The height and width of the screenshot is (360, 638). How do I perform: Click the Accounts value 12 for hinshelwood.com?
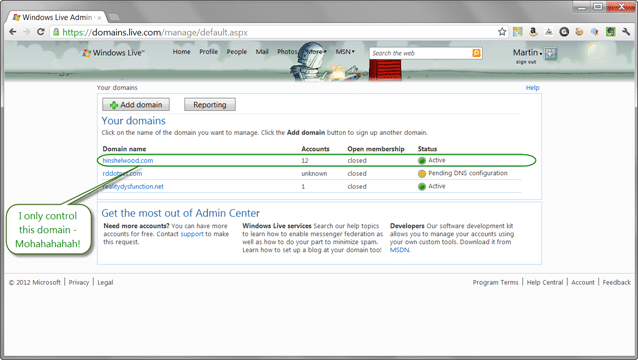tap(305, 161)
